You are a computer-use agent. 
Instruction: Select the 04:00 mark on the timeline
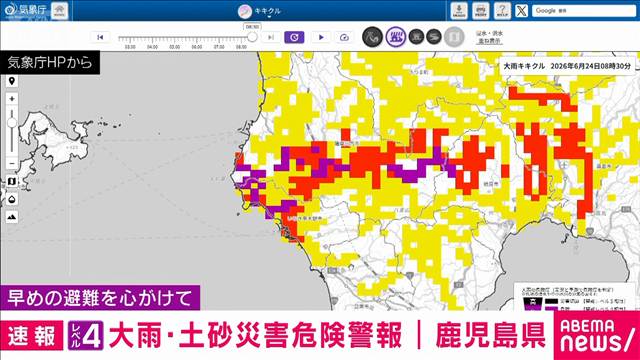152,47
